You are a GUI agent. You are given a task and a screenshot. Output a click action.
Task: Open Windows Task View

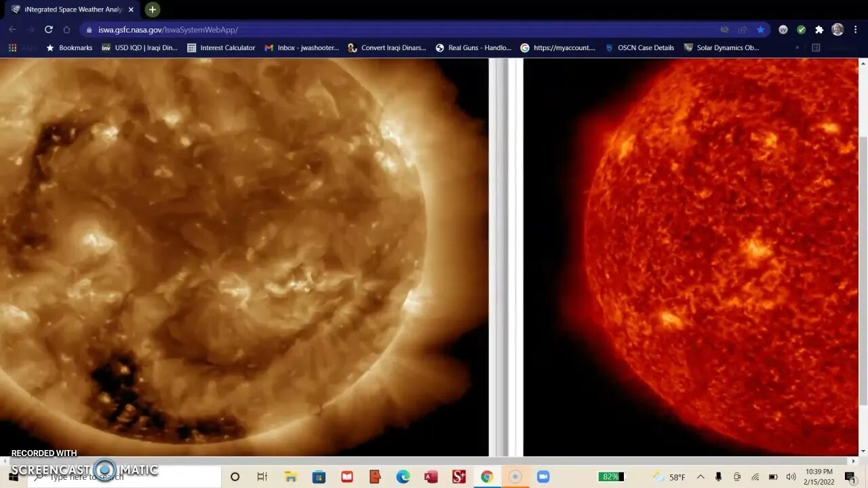pyautogui.click(x=262, y=477)
